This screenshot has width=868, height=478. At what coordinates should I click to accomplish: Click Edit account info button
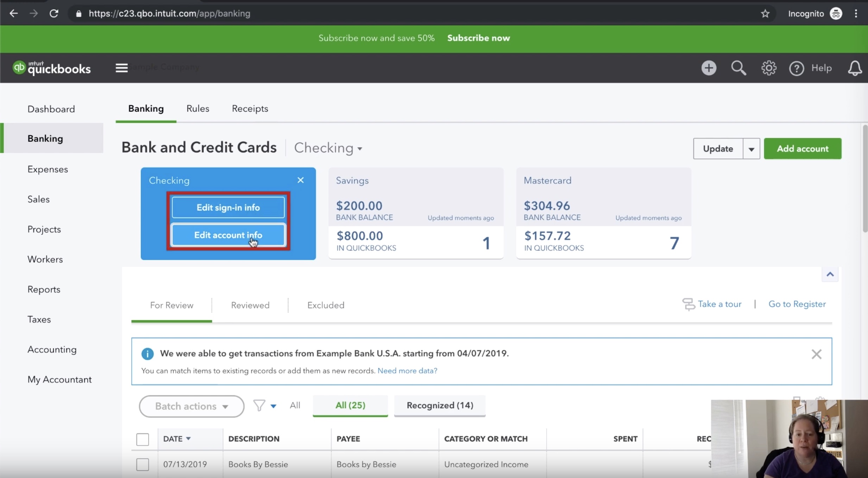(228, 235)
